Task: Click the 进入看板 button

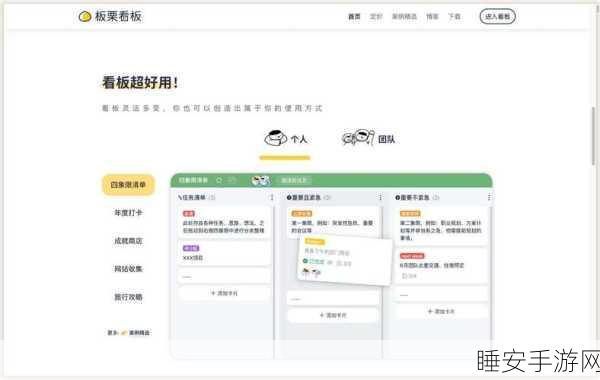Action: coord(497,16)
